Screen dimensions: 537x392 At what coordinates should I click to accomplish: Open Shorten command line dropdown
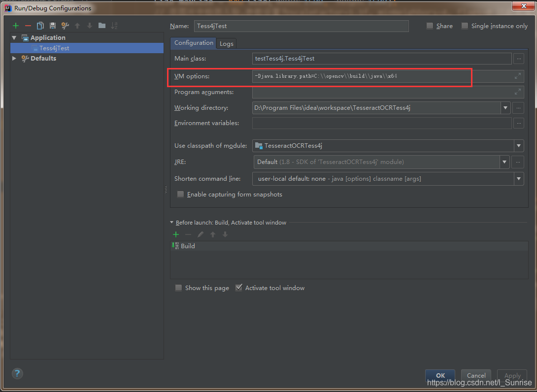point(519,179)
